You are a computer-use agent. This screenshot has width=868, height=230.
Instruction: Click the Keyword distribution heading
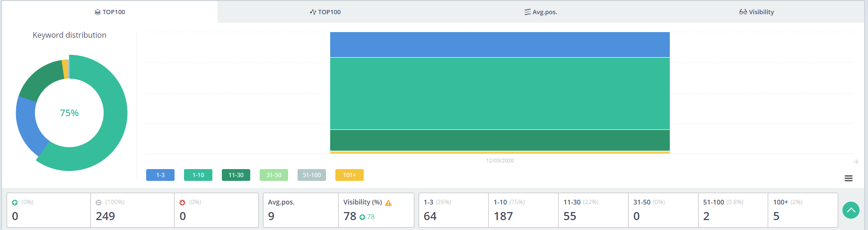click(x=70, y=35)
